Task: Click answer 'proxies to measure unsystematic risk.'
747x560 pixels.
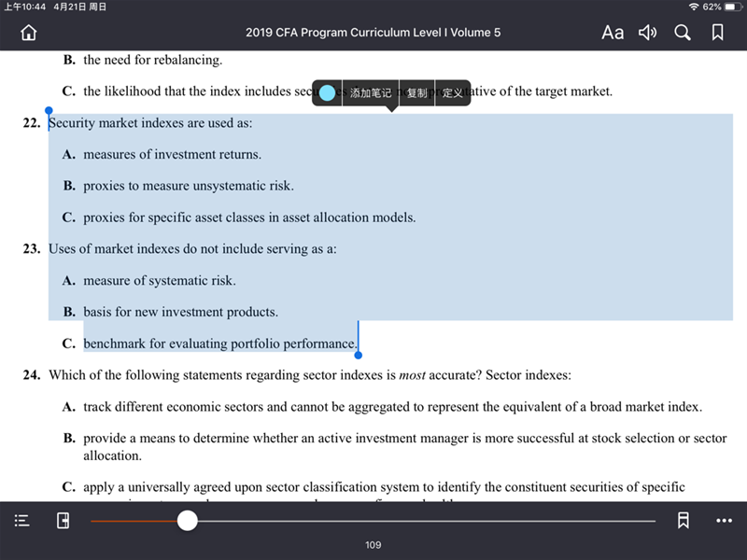Action: [x=189, y=186]
